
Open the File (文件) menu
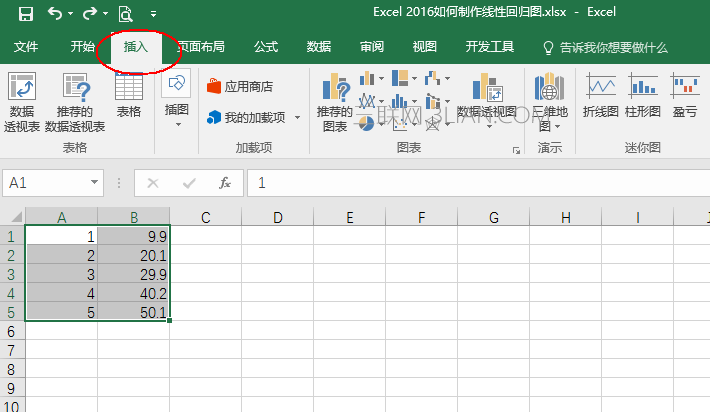pos(26,47)
